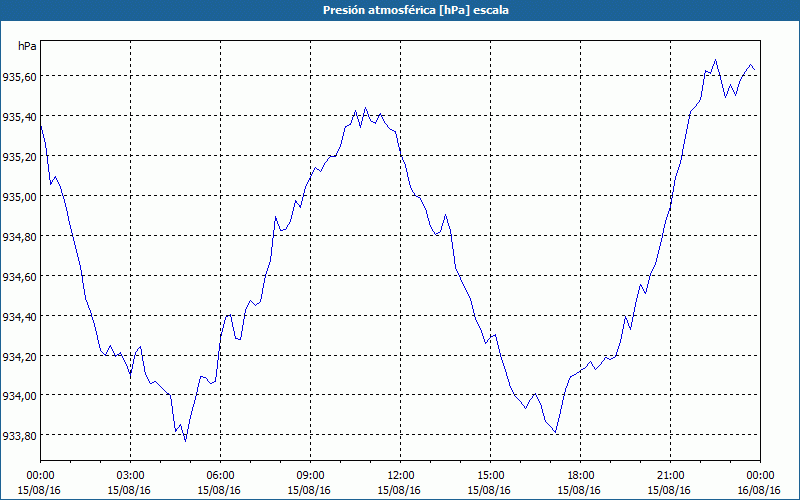Click the chart title 'Presión atmosférica [hPa] escala'
Image resolution: width=800 pixels, height=500 pixels.
point(415,10)
